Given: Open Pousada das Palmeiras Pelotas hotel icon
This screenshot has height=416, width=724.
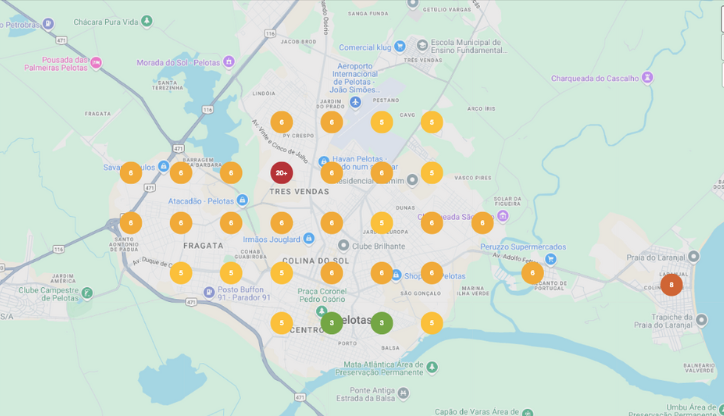Looking at the screenshot, I should tap(96, 62).
